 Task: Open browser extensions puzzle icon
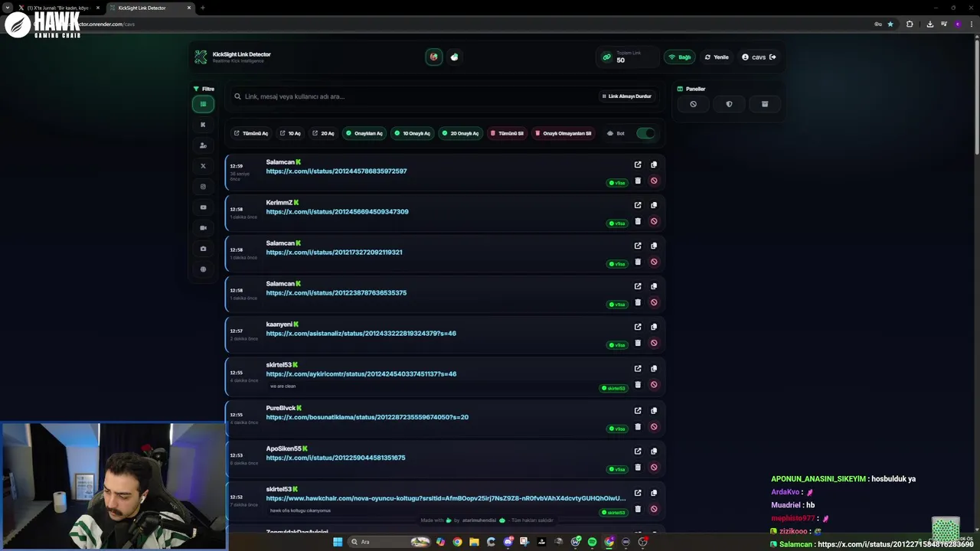click(910, 24)
